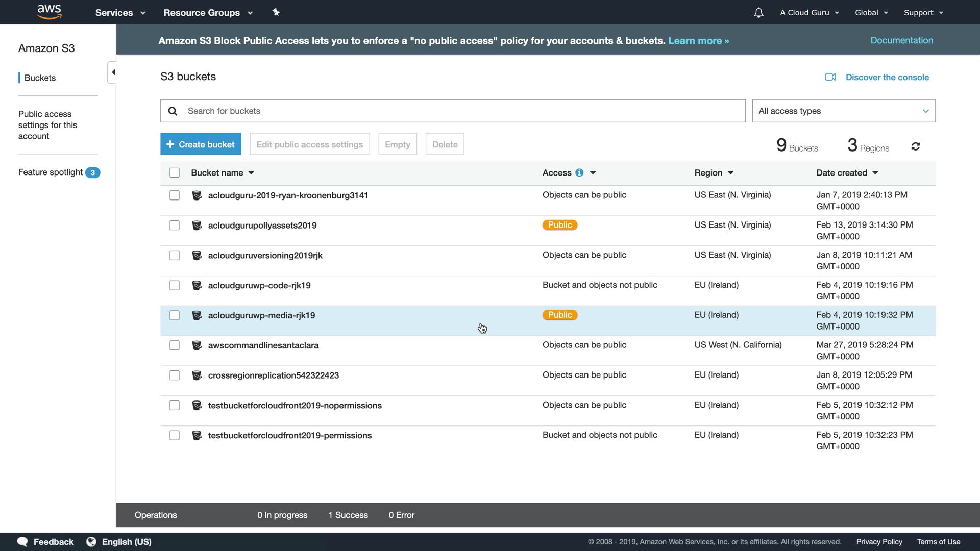Check the acloudguruwp-media-rjk19 bucket checkbox
The width and height of the screenshot is (980, 551).
[175, 315]
